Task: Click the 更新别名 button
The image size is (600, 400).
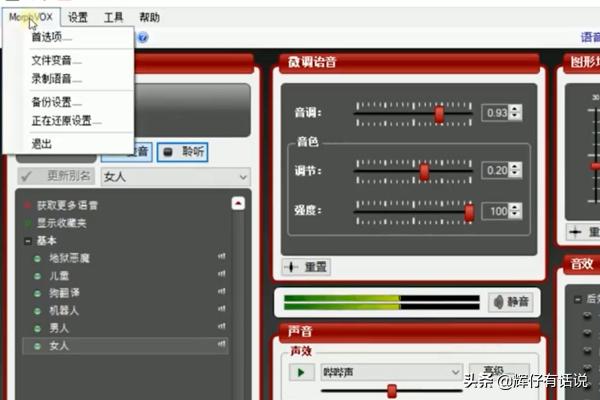Action: tap(56, 176)
